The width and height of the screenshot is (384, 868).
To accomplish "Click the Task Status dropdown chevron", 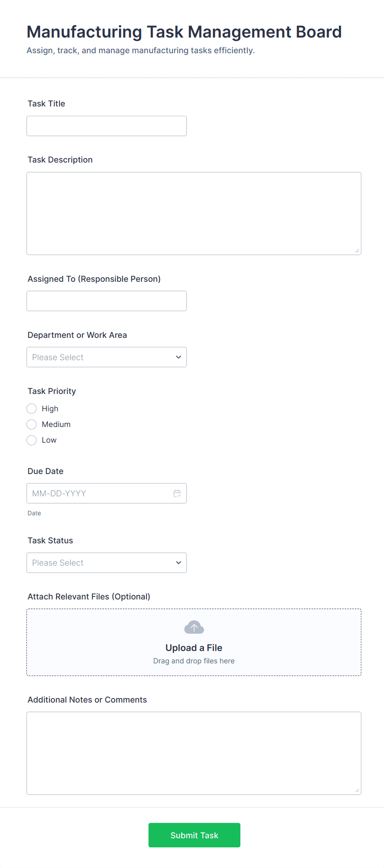I will pos(178,562).
